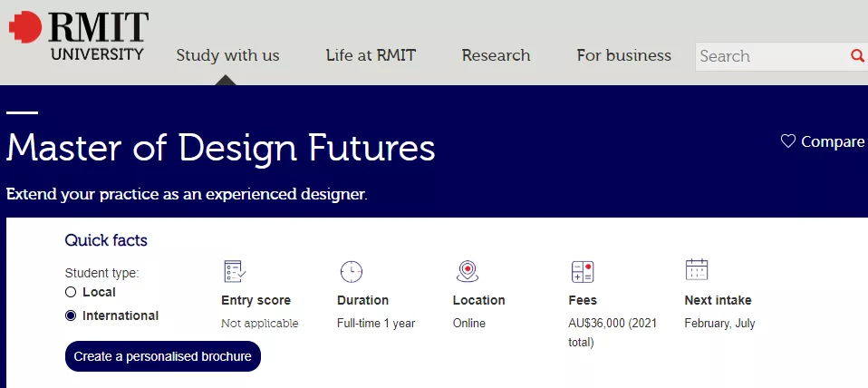The width and height of the screenshot is (868, 388).
Task: Click the Master of Design Futures heading
Action: pos(221,147)
